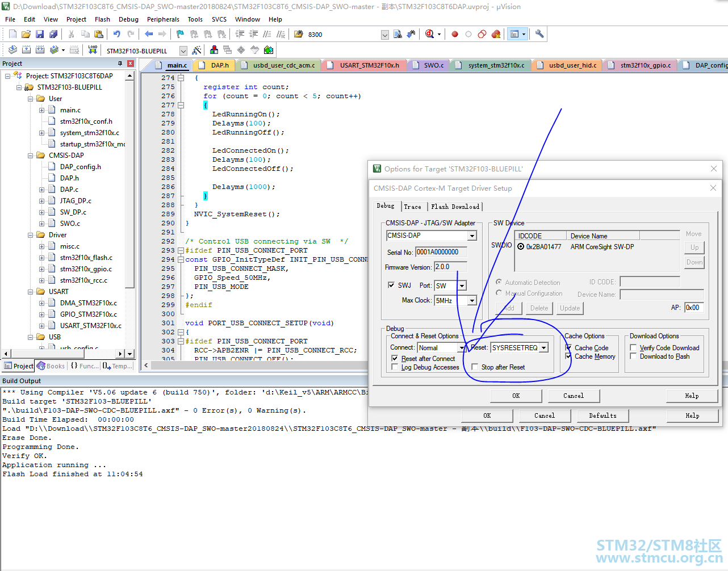Start the debug session magnifier icon

pos(430,35)
